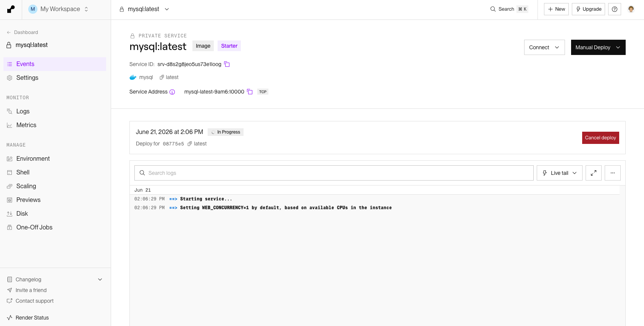Go back to Dashboard
The width and height of the screenshot is (644, 326).
pyautogui.click(x=23, y=32)
